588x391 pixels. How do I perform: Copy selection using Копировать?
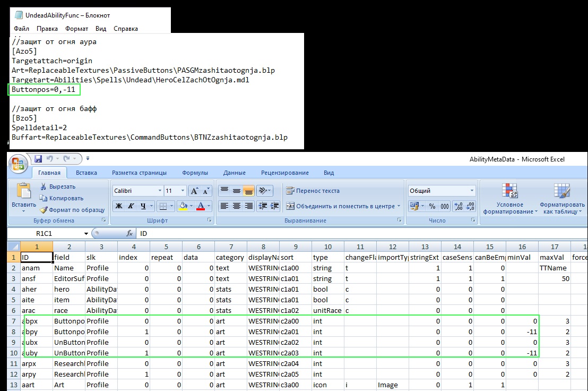(62, 198)
